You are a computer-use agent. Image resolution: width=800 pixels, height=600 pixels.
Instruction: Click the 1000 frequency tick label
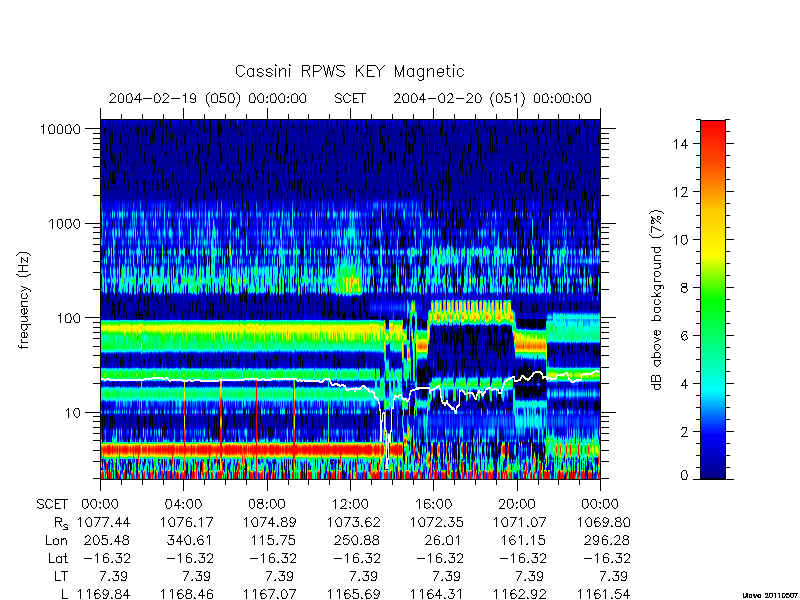65,223
